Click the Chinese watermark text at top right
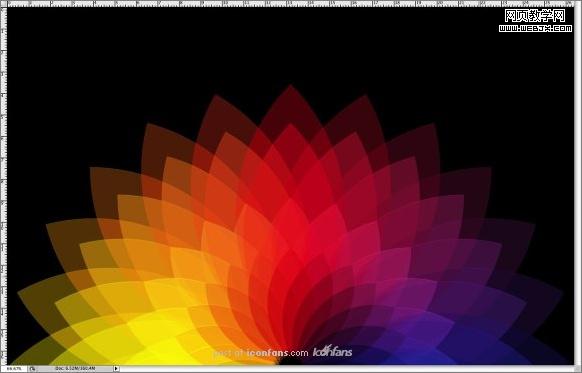The height and width of the screenshot is (373, 582). [535, 16]
